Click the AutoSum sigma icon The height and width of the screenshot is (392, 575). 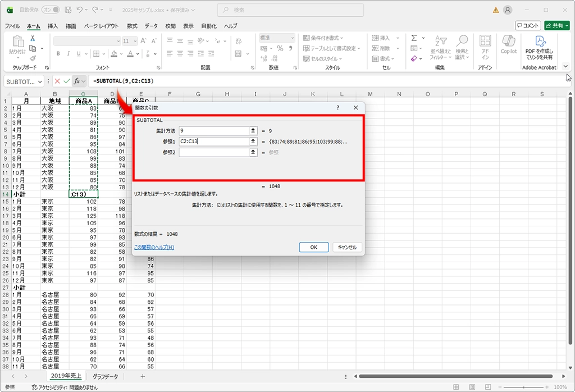pyautogui.click(x=414, y=38)
